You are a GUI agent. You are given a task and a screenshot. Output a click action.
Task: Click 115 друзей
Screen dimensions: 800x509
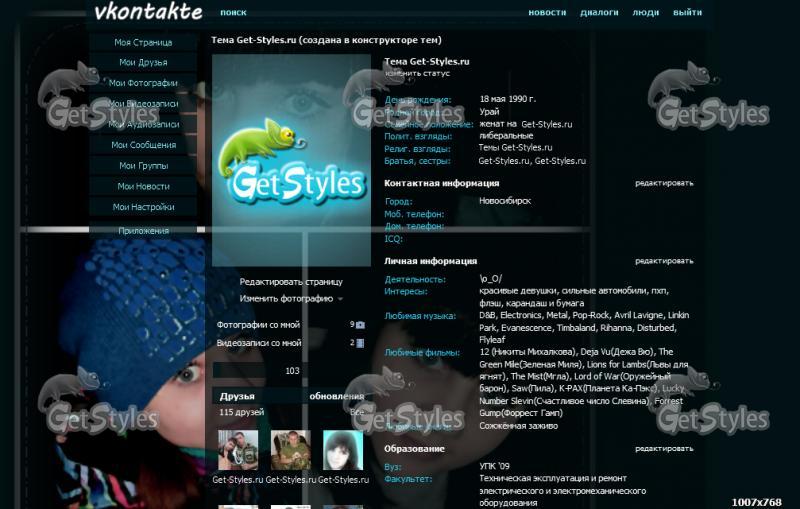click(x=241, y=412)
